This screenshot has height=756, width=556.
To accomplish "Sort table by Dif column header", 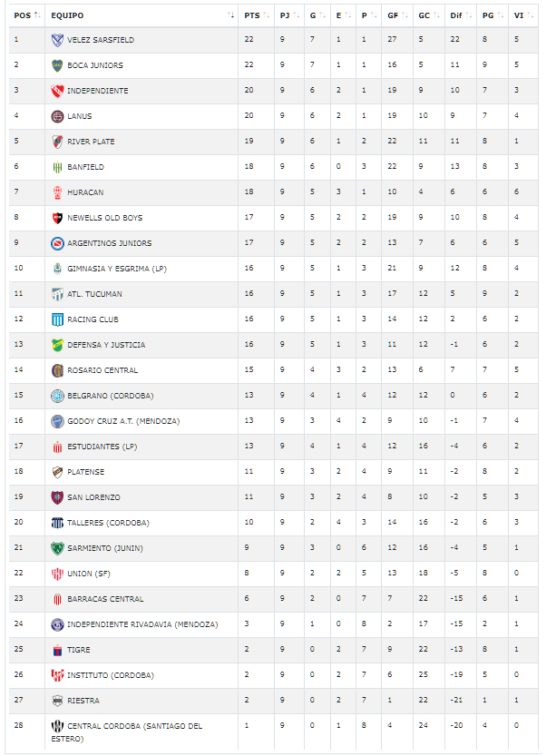I will tap(461, 15).
